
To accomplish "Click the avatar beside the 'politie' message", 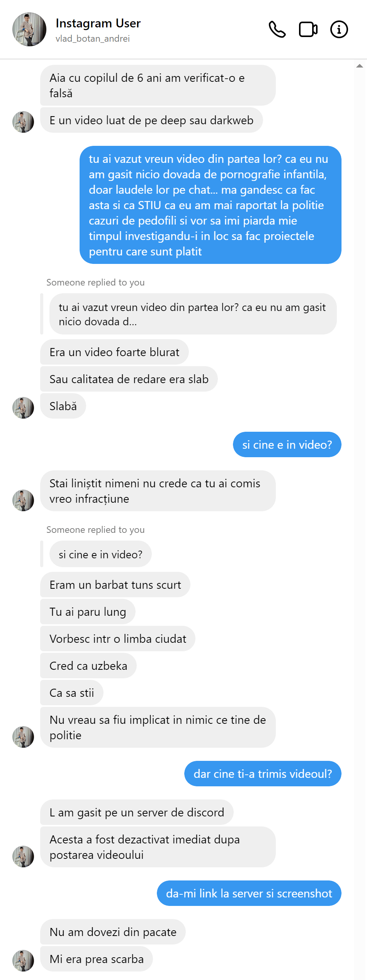I will click(23, 737).
